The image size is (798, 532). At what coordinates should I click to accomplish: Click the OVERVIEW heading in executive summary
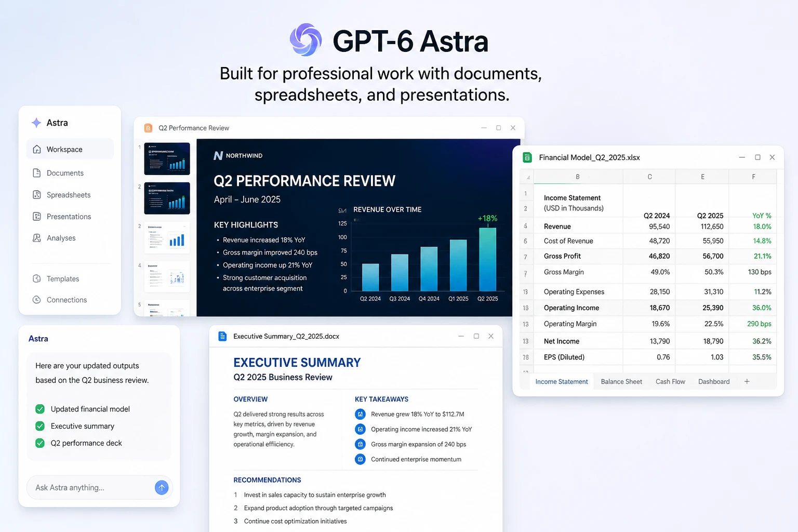[x=250, y=399]
